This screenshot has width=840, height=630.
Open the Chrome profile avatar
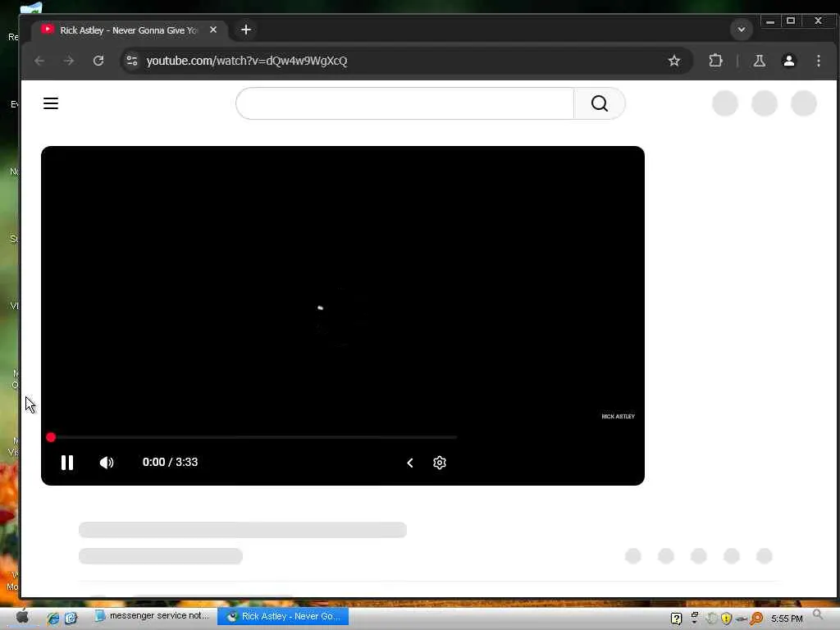pyautogui.click(x=788, y=61)
